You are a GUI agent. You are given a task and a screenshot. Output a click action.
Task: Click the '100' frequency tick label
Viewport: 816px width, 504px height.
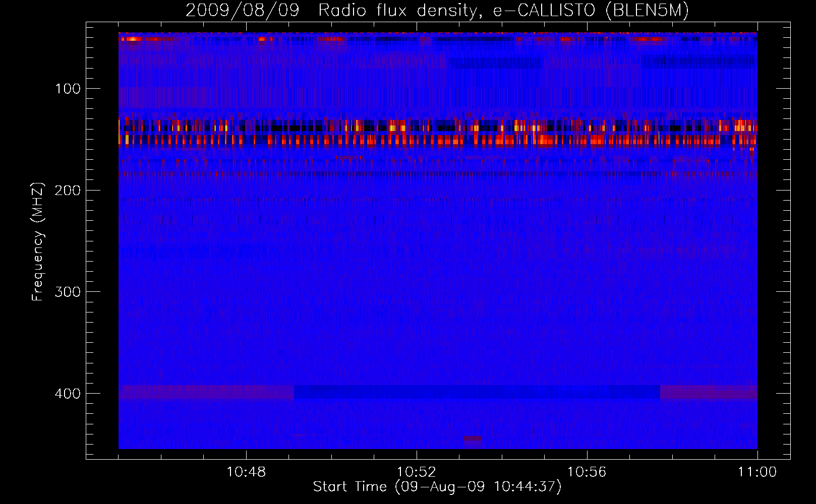coord(68,89)
